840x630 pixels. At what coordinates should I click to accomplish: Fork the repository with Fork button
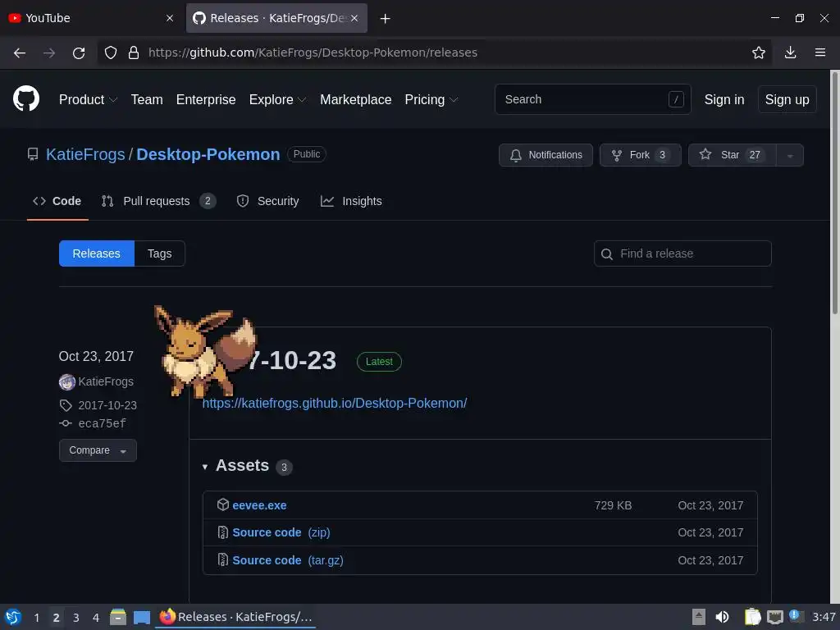(640, 155)
